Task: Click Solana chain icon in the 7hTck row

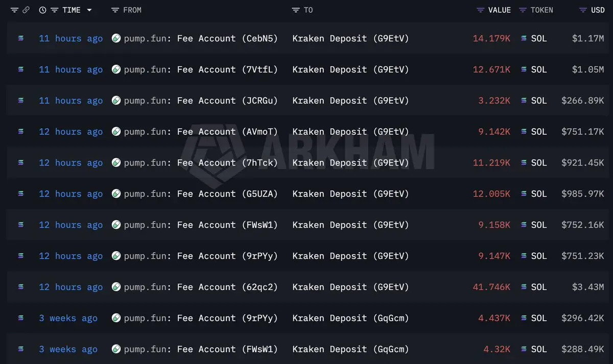Action: point(21,163)
